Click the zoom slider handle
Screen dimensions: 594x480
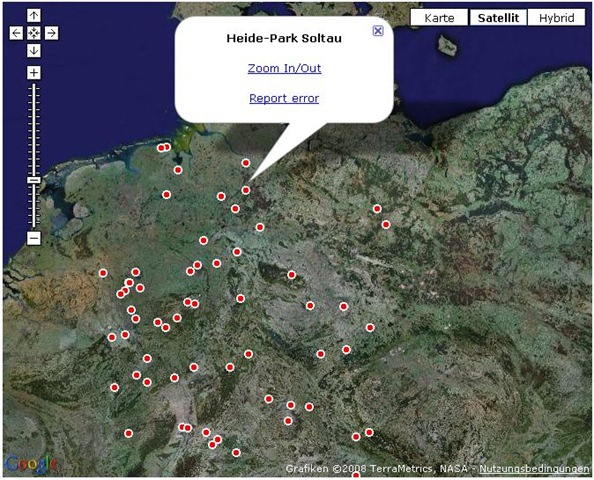click(x=34, y=180)
